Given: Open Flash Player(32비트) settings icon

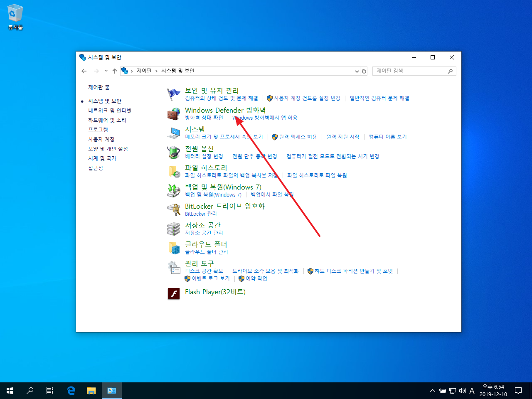Looking at the screenshot, I should [x=173, y=293].
